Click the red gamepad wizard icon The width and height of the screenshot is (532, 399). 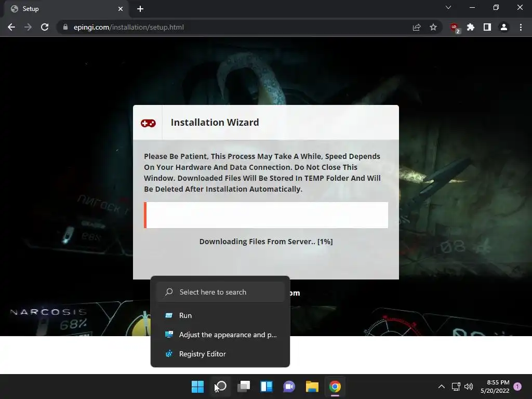click(x=148, y=123)
